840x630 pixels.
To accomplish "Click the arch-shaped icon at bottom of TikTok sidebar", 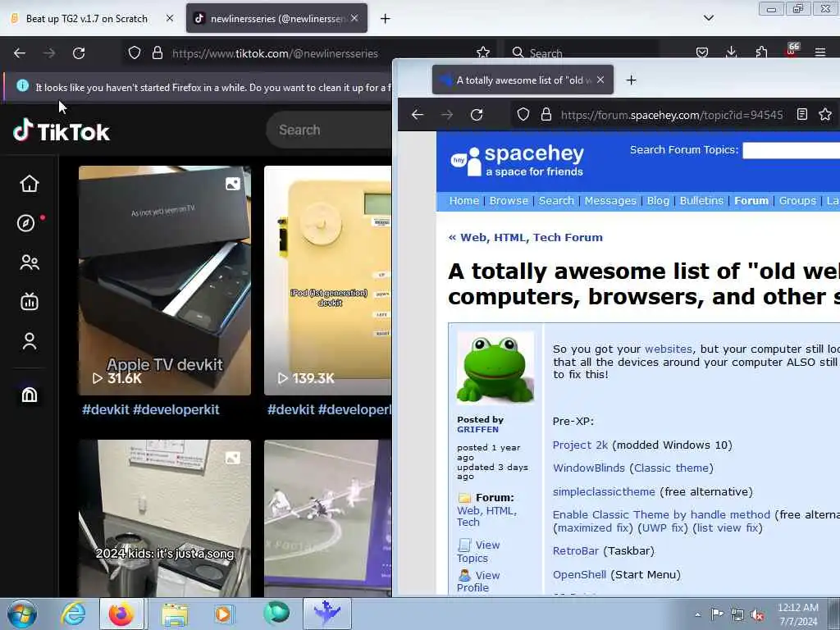I will point(30,395).
